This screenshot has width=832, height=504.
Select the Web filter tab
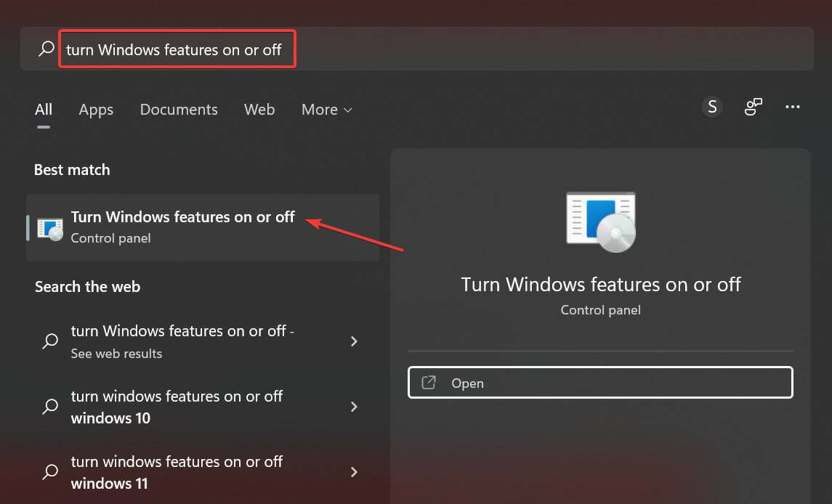(259, 109)
